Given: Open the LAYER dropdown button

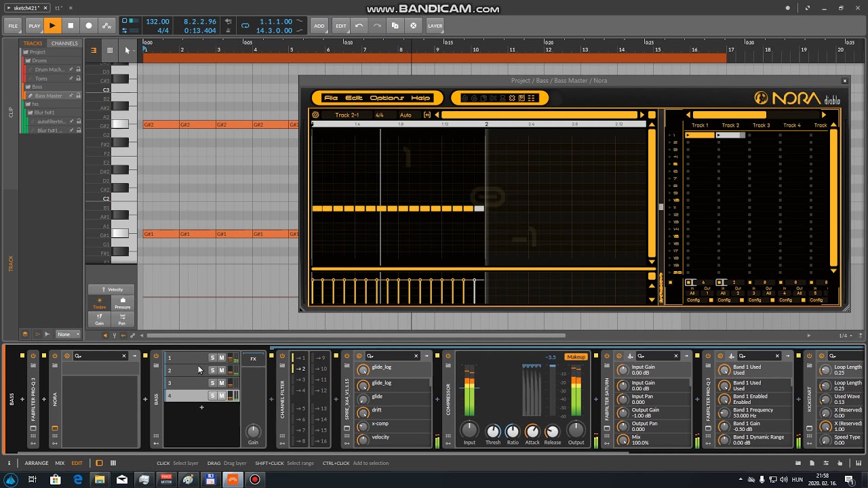Looking at the screenshot, I should point(435,26).
